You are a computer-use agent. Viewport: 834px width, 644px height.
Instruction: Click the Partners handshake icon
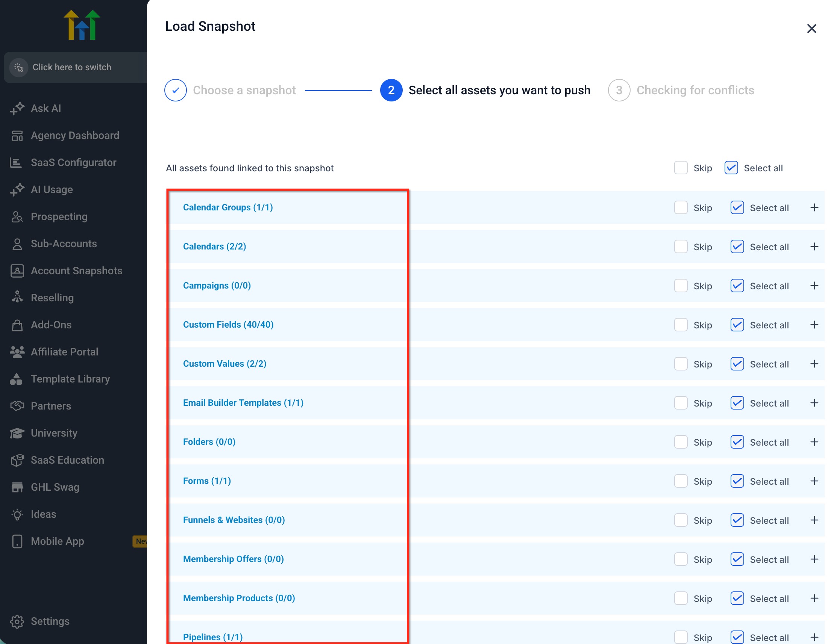(x=17, y=406)
